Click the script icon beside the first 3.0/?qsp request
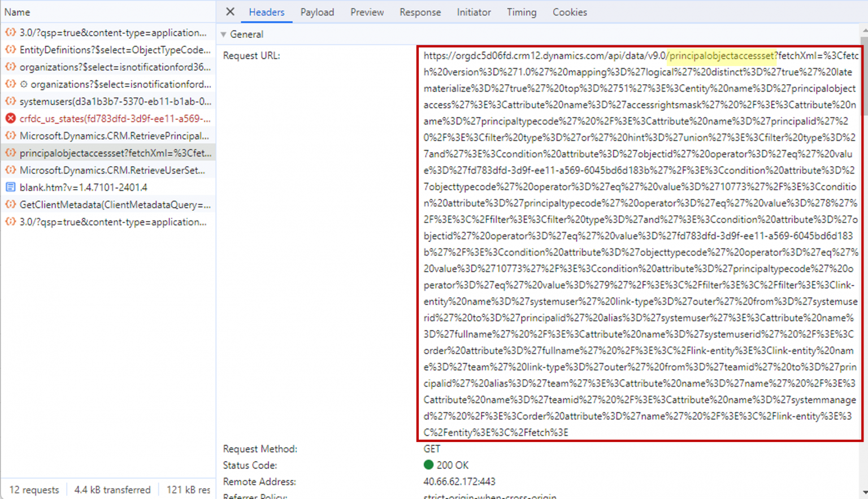Screen dimensions: 868x499 [x=10, y=33]
